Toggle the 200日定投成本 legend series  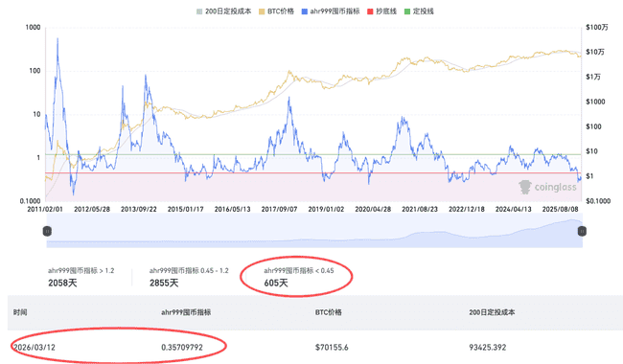(x=224, y=11)
